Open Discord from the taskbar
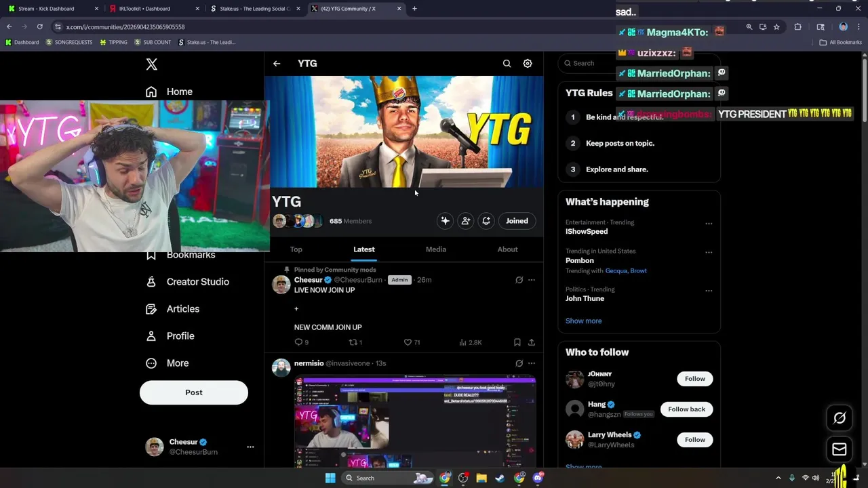This screenshot has width=868, height=488. click(x=538, y=478)
